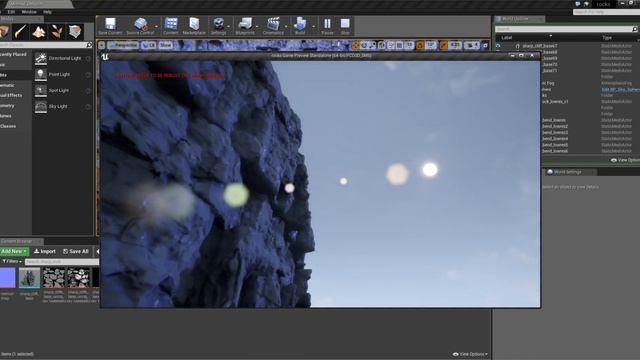The height and width of the screenshot is (360, 640).
Task: Focus the World Outliner search field
Action: click(x=565, y=29)
